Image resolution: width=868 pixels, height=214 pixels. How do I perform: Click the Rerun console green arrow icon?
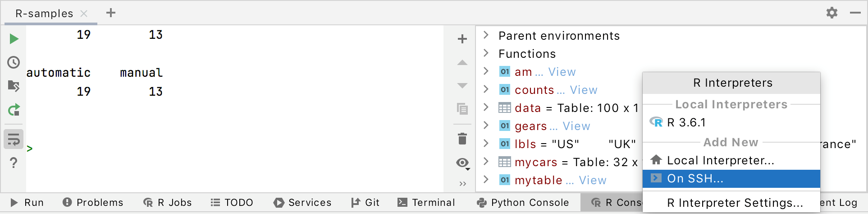point(14,110)
